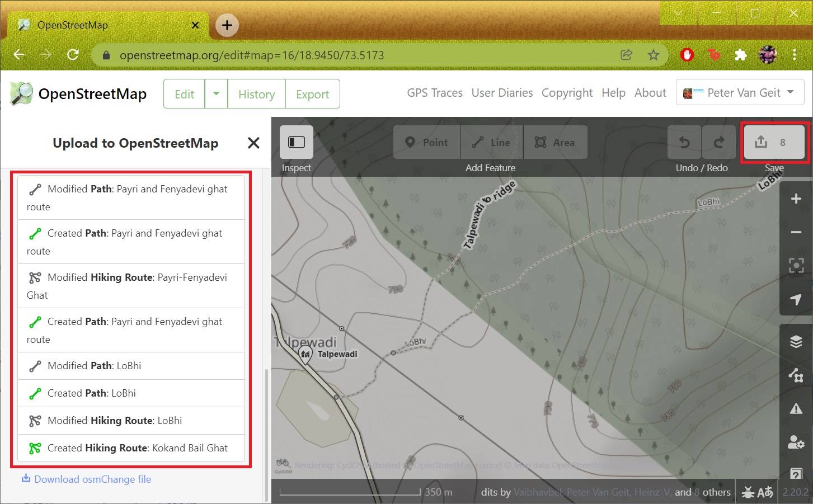This screenshot has height=504, width=813.
Task: Open the Issues warning panel
Action: [x=796, y=408]
